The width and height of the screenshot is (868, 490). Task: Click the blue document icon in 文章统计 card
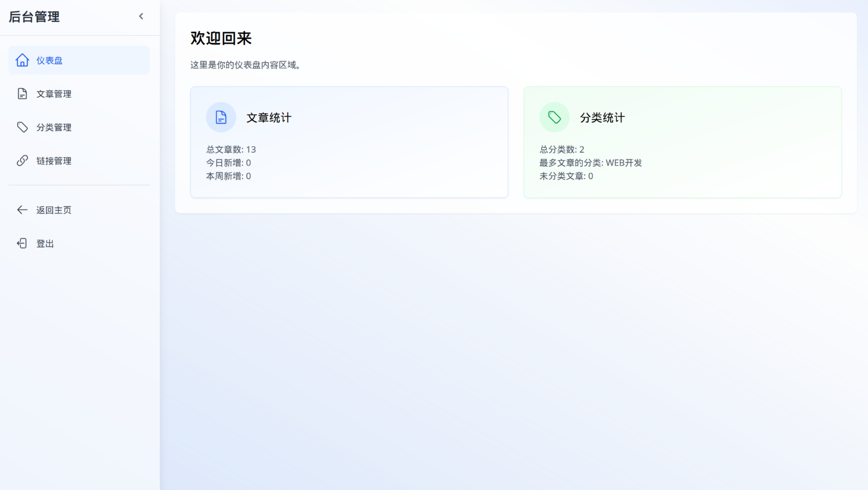point(221,117)
